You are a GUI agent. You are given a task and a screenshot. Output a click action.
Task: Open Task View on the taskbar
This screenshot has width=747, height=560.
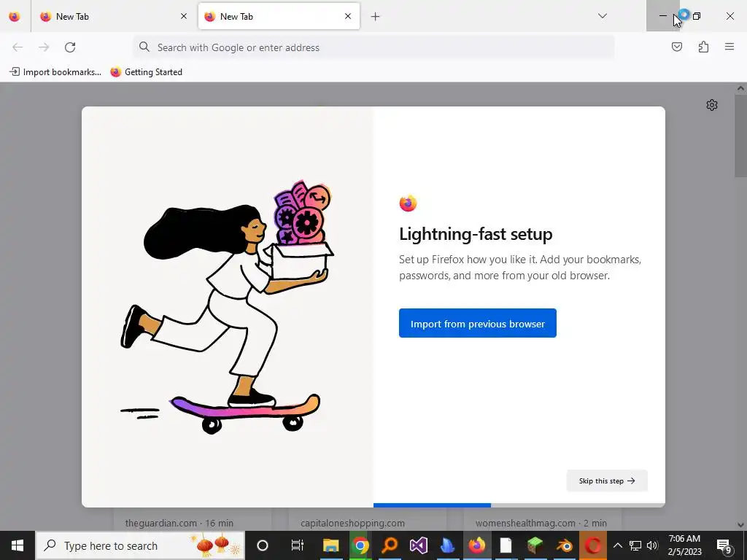(x=298, y=545)
